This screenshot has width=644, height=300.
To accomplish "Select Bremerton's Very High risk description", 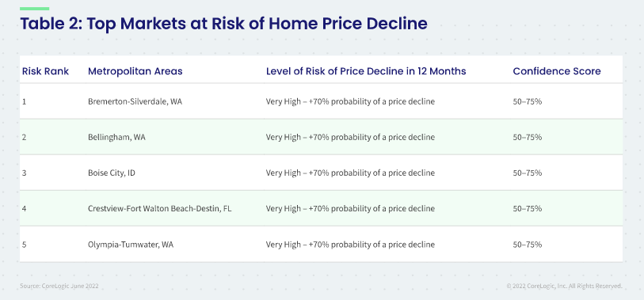I will (x=350, y=101).
